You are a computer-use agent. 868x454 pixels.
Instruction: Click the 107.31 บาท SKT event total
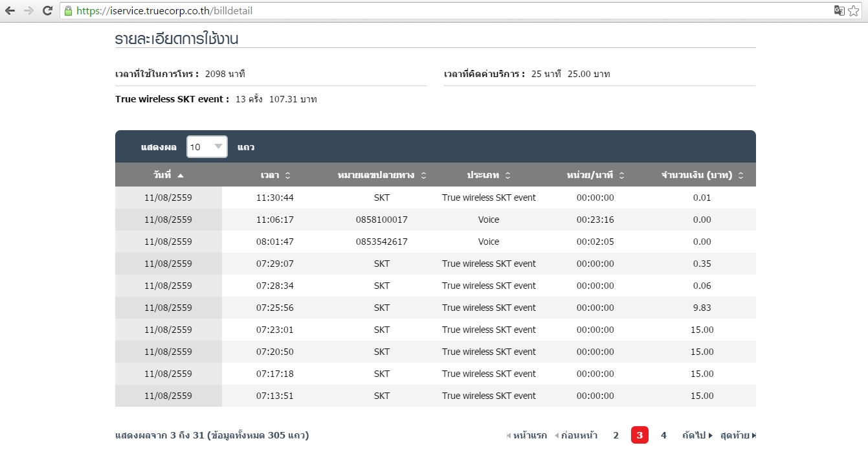pyautogui.click(x=293, y=99)
